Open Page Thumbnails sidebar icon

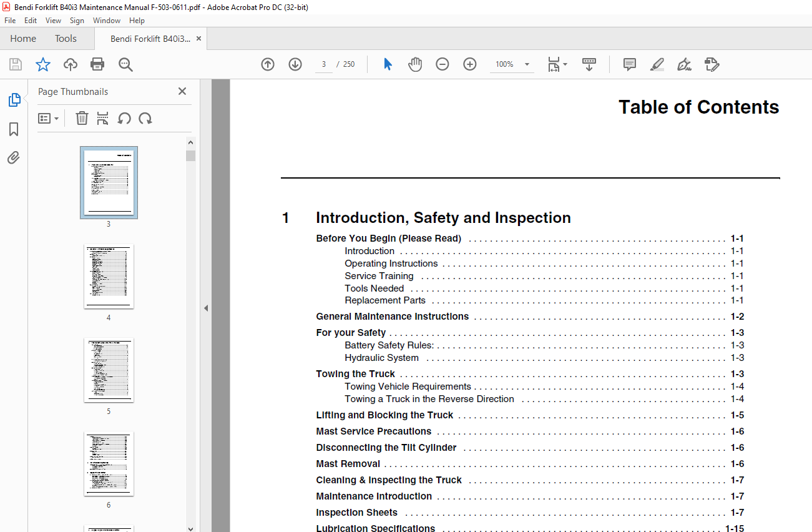point(14,100)
